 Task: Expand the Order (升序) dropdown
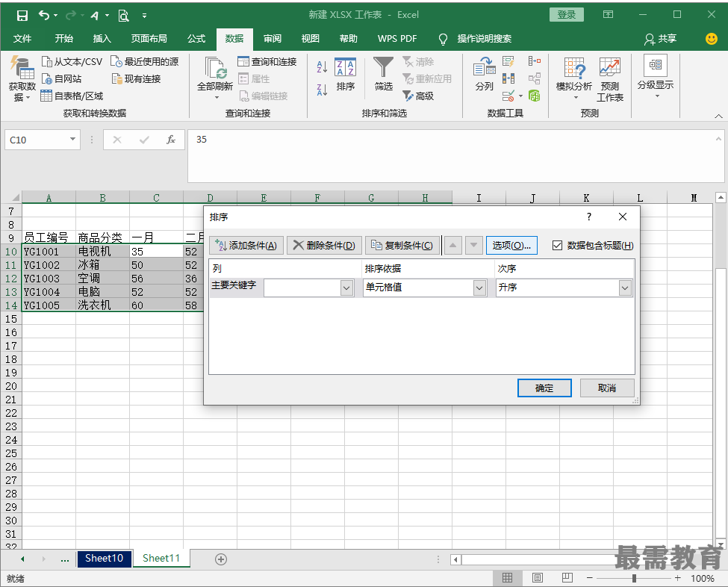click(625, 288)
